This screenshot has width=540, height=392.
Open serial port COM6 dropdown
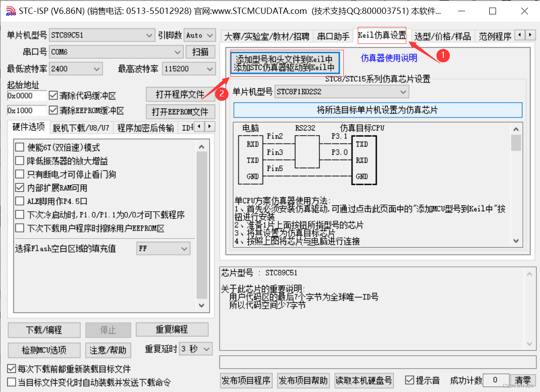116,52
